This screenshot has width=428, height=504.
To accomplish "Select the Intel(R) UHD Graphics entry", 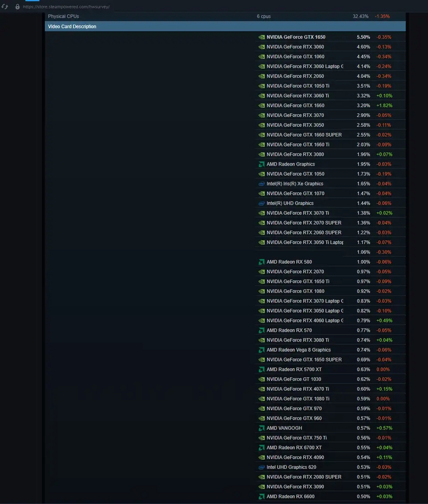I will (290, 203).
